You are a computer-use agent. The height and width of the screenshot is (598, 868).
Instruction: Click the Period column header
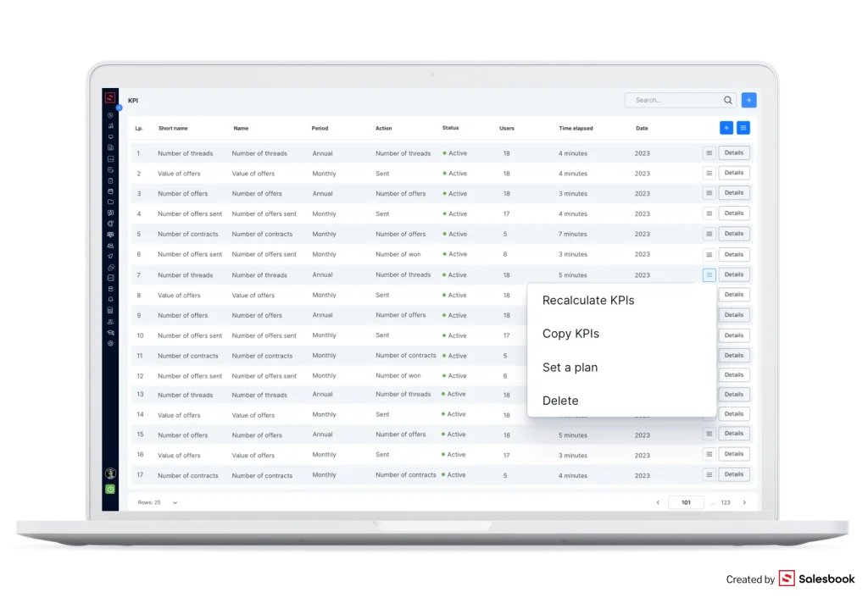click(320, 129)
